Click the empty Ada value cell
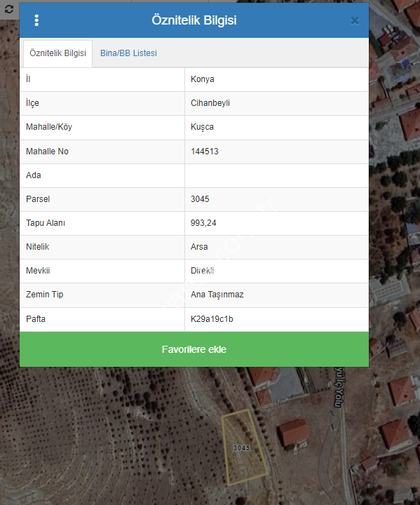The height and width of the screenshot is (505, 420). pos(277,175)
